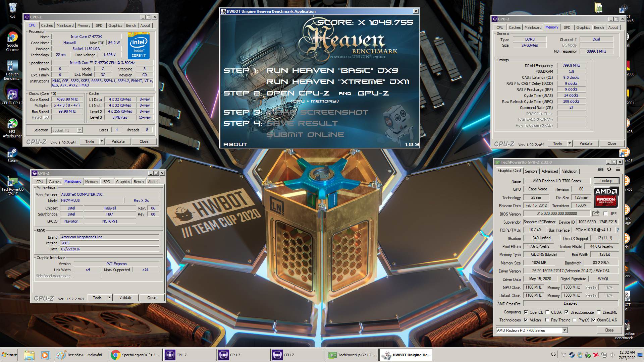The image size is (644, 362).
Task: Click the Windows Media Player taskbar icon
Action: point(45,355)
